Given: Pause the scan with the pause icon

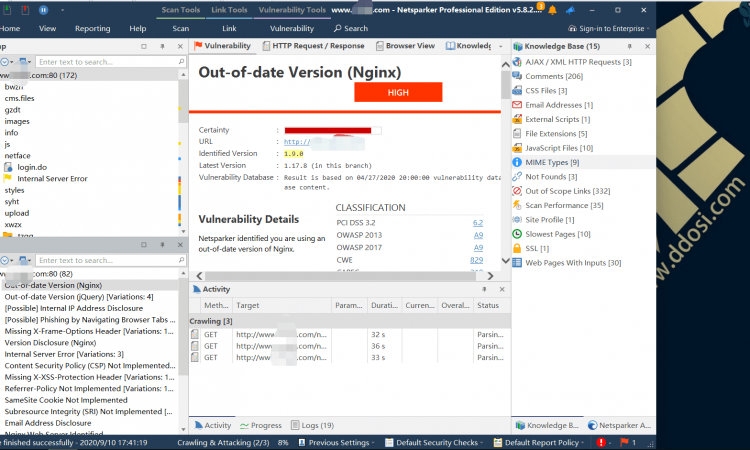Looking at the screenshot, I should [x=43, y=10].
